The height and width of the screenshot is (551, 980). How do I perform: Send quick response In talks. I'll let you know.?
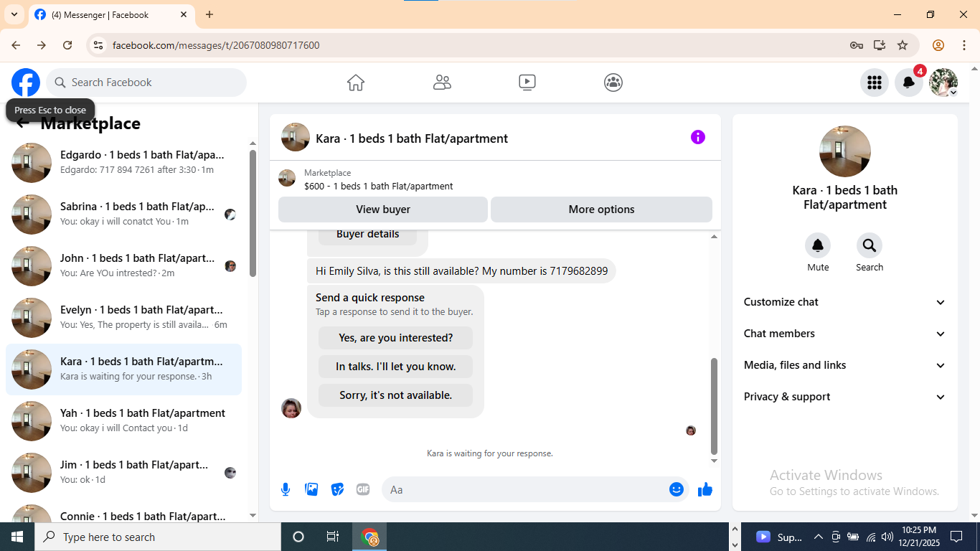[x=395, y=367]
